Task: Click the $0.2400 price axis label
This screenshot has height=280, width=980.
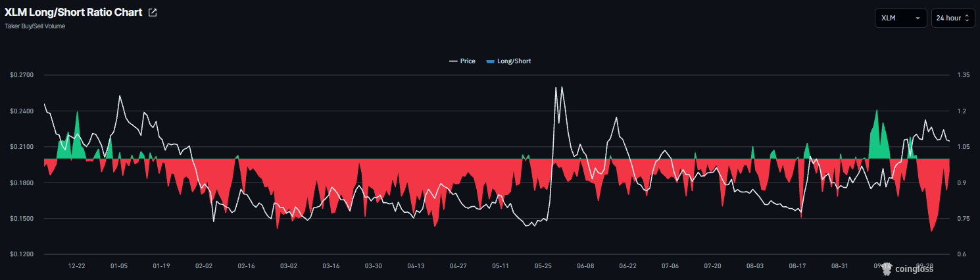Action: (21, 111)
